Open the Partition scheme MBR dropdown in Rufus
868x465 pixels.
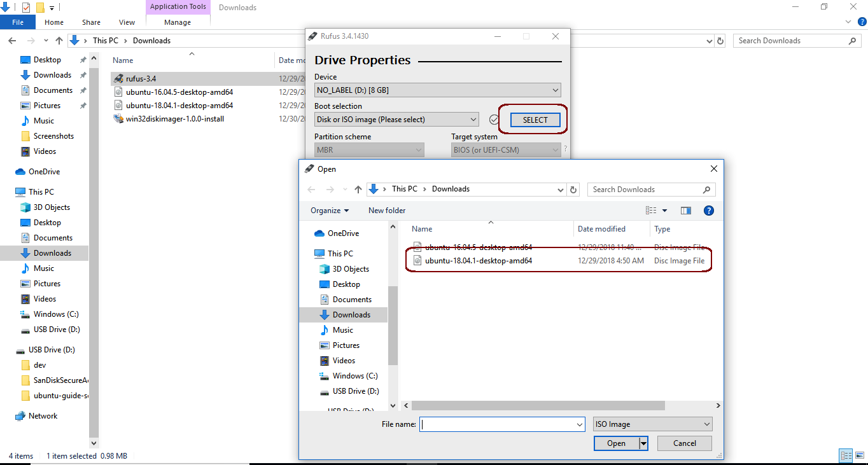click(x=369, y=150)
